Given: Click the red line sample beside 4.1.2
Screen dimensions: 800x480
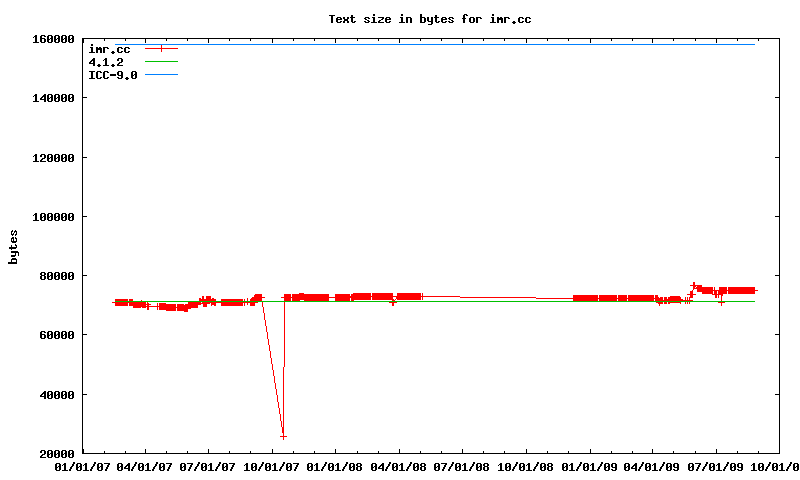Looking at the screenshot, I should [161, 62].
